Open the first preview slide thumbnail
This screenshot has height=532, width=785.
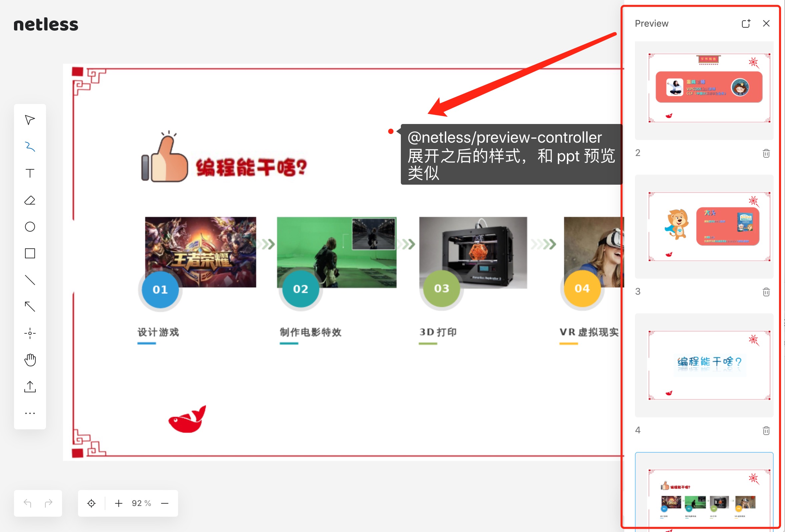[704, 90]
